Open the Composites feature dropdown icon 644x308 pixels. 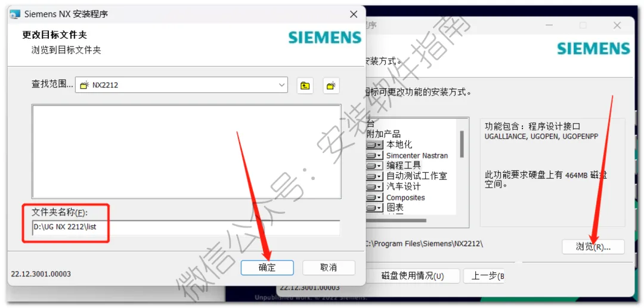374,197
